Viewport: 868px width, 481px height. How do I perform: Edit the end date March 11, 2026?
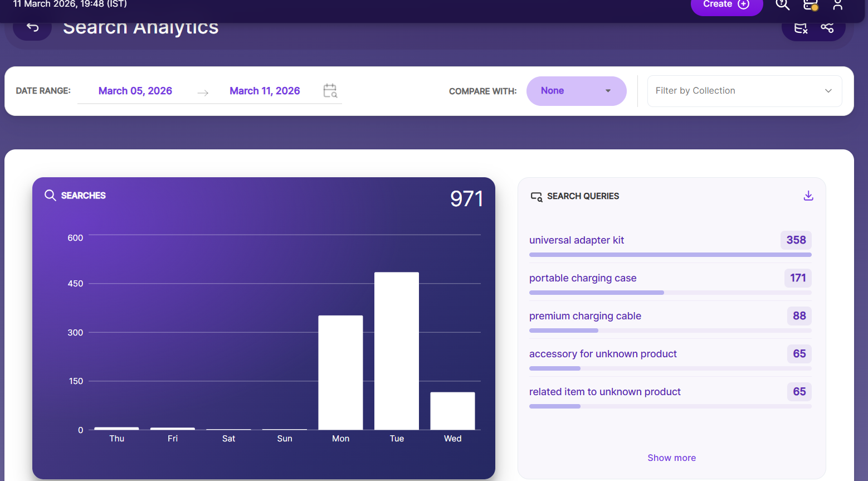click(x=265, y=91)
